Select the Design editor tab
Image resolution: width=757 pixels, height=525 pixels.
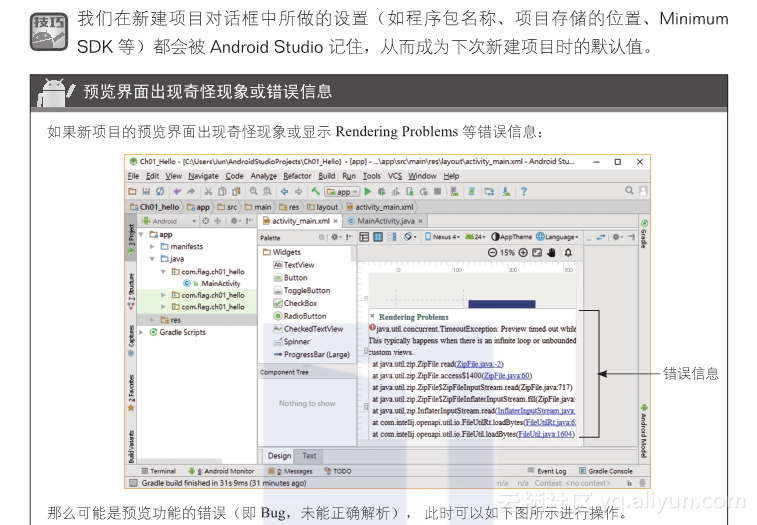click(x=280, y=456)
